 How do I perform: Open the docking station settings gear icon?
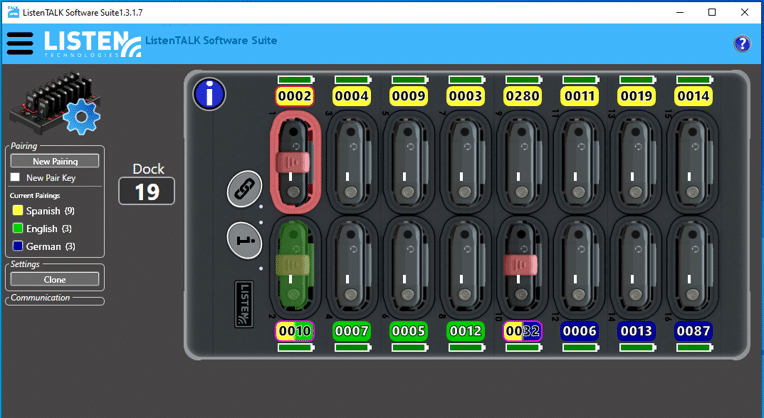coord(80,117)
